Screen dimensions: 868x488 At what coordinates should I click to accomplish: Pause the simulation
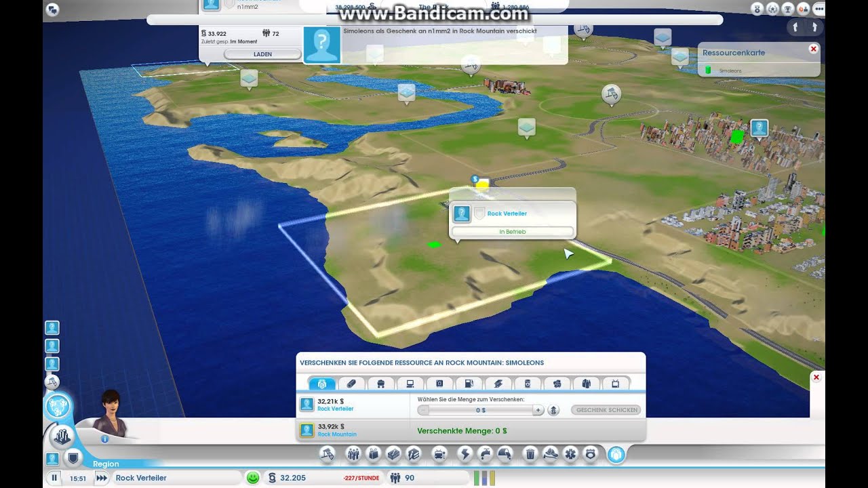pyautogui.click(x=54, y=478)
